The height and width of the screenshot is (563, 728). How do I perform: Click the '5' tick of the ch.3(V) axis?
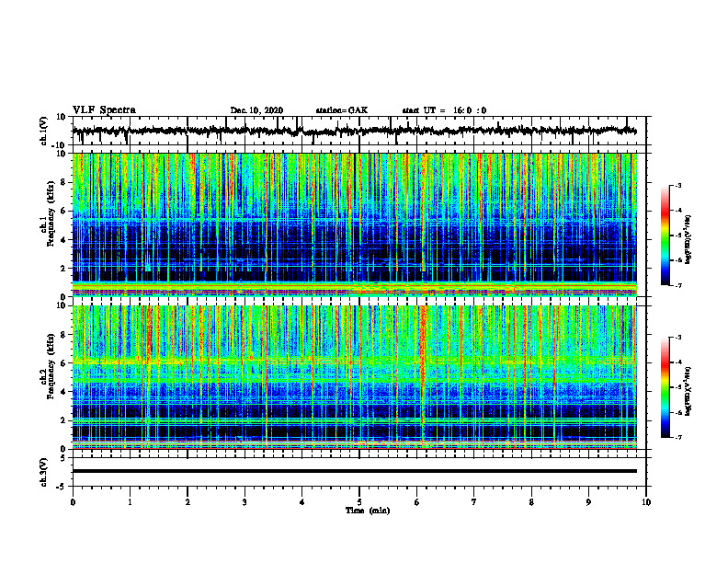pyautogui.click(x=63, y=458)
